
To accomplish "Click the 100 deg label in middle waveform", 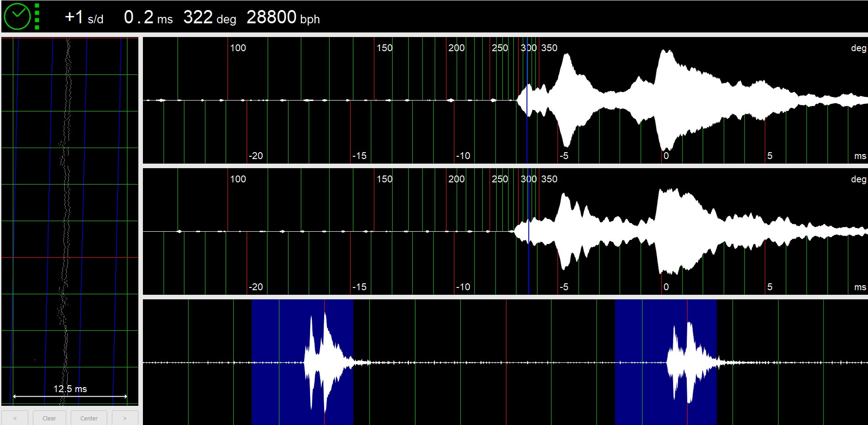I will [238, 179].
